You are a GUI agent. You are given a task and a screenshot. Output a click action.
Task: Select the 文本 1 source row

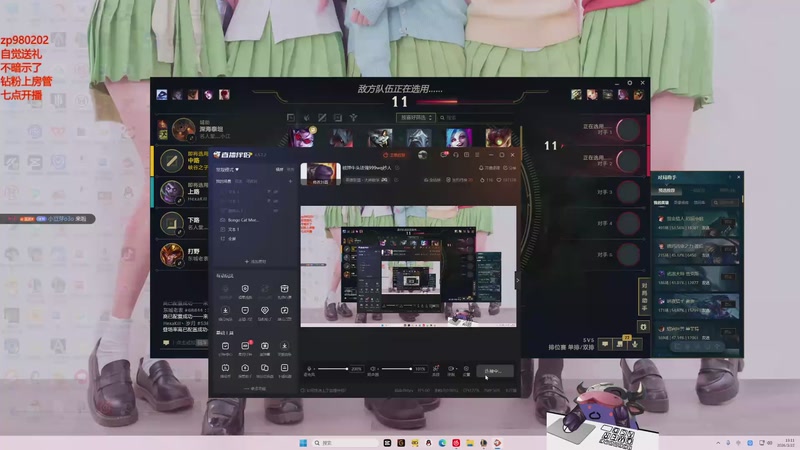(253, 229)
